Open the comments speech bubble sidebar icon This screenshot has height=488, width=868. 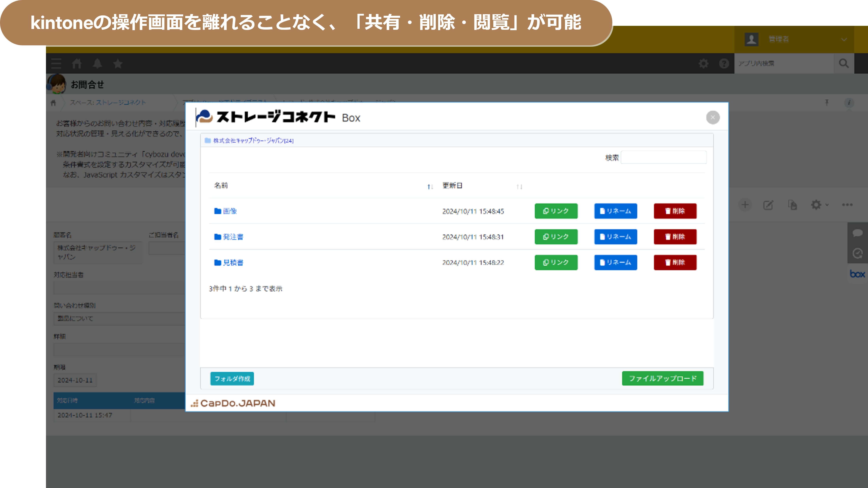857,233
